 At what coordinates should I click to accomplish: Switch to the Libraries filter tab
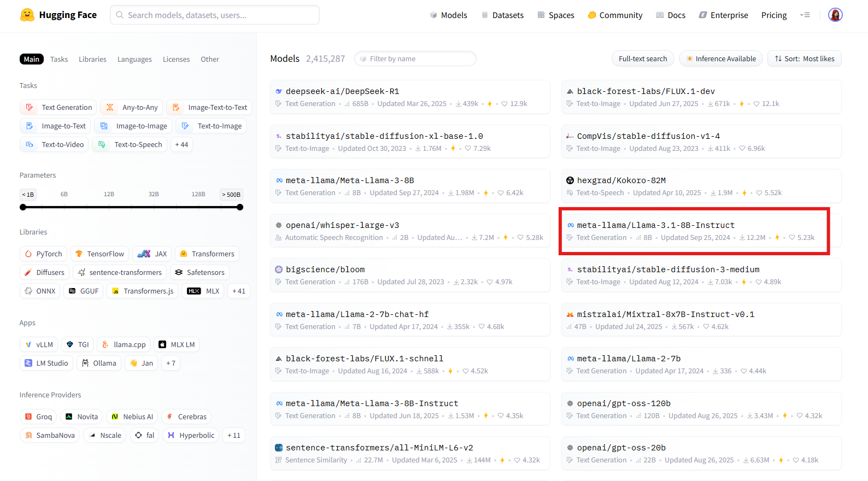(x=92, y=59)
